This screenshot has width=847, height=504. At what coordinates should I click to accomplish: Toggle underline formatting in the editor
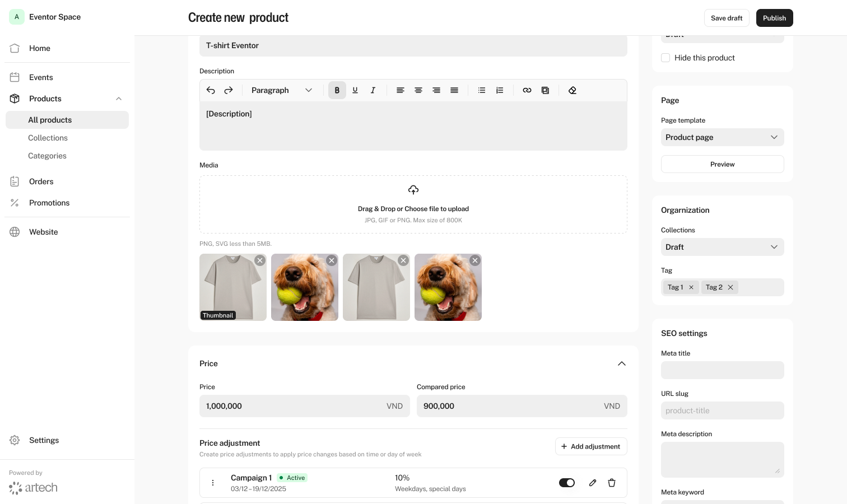click(x=355, y=90)
